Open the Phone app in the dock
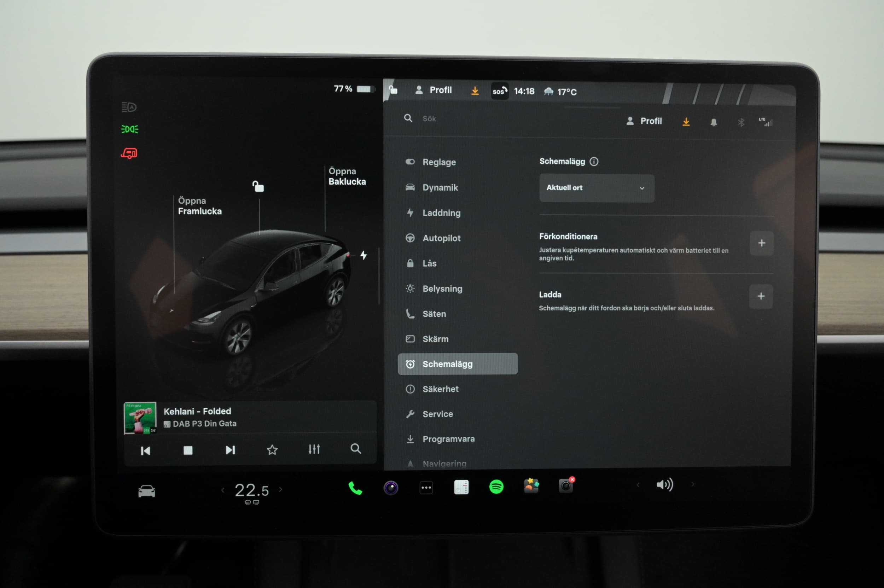The image size is (884, 588). [x=355, y=488]
